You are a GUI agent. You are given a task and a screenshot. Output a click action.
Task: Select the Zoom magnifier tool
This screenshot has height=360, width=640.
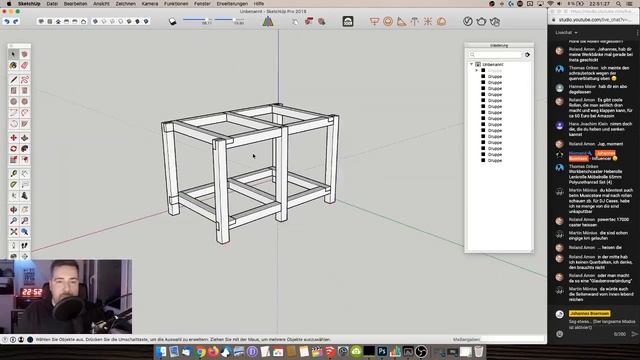pos(13,221)
